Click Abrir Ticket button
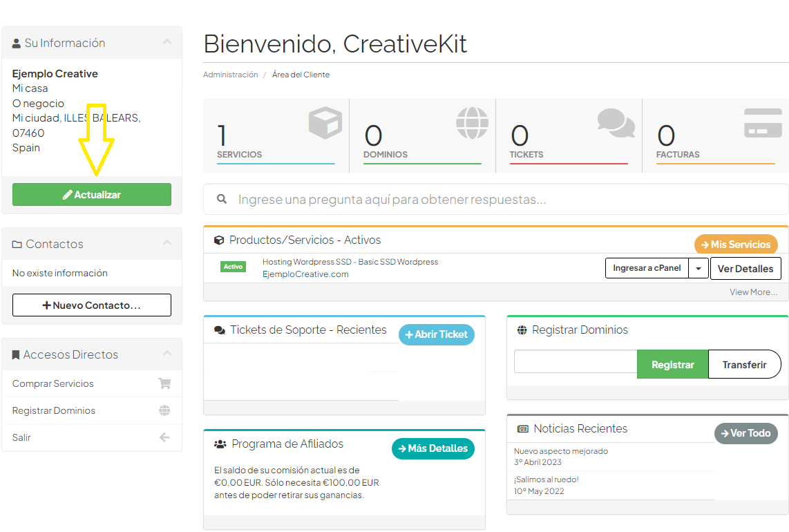The width and height of the screenshot is (789, 532). coord(436,334)
